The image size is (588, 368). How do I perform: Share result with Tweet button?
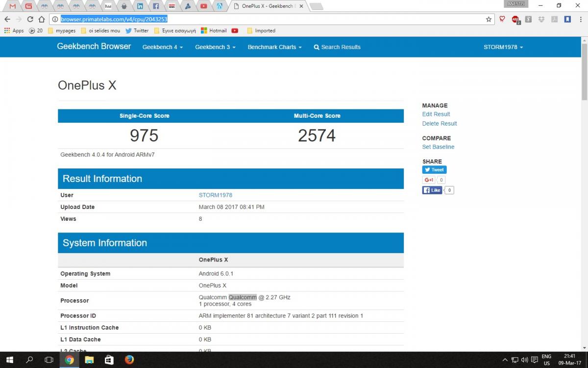[435, 170]
